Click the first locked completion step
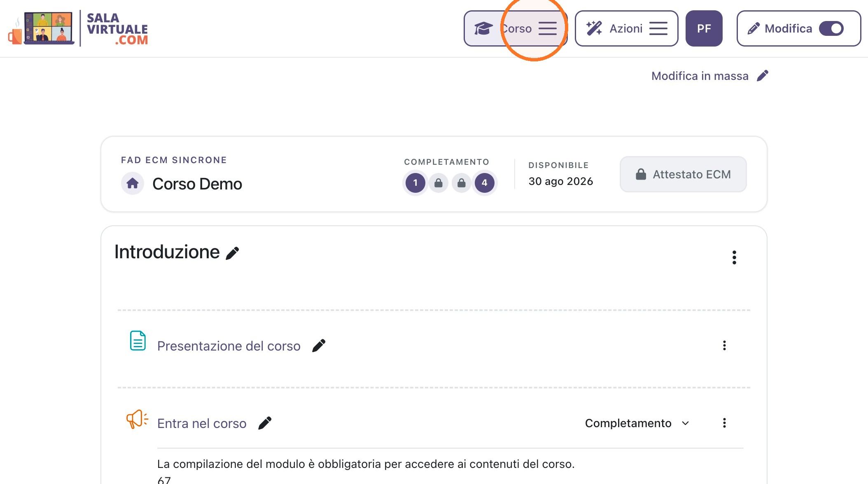868x484 pixels. [439, 183]
